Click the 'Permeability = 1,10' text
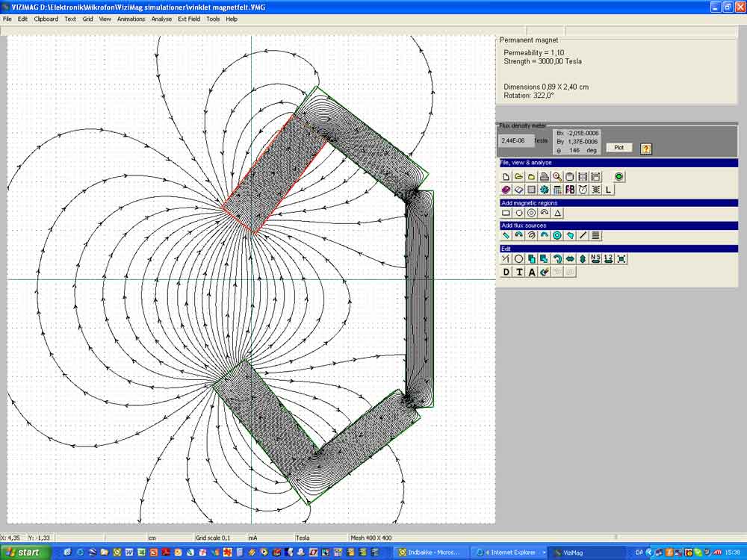 [533, 53]
